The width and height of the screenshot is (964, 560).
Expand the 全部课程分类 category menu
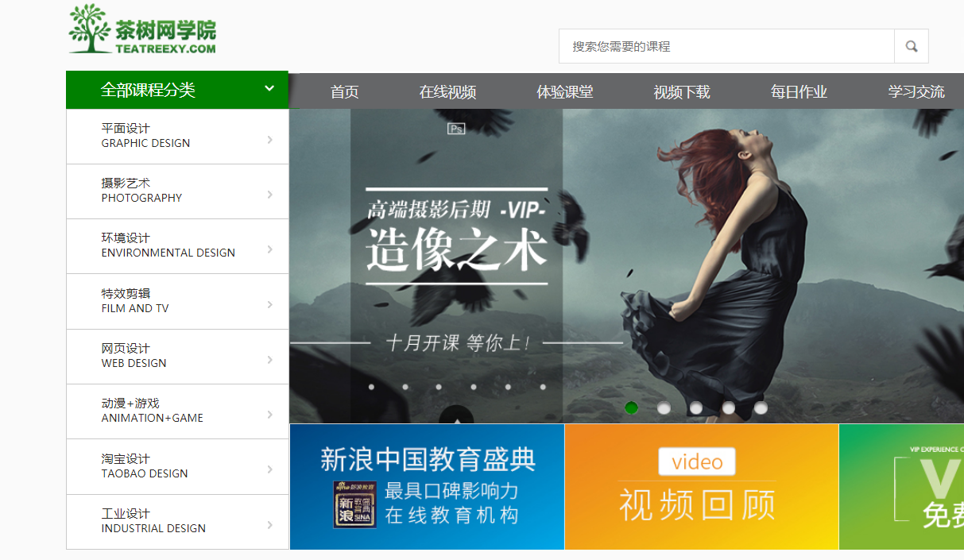[x=176, y=90]
